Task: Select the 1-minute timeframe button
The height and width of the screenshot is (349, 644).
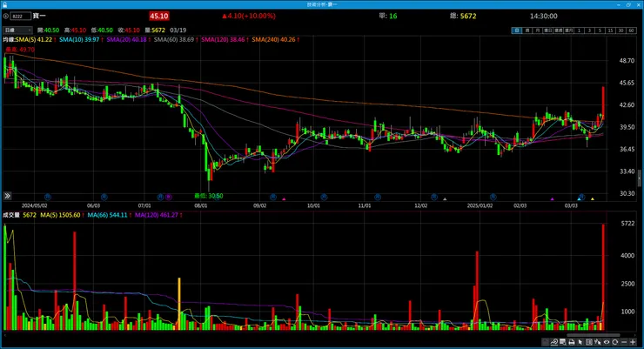Action: click(x=579, y=30)
